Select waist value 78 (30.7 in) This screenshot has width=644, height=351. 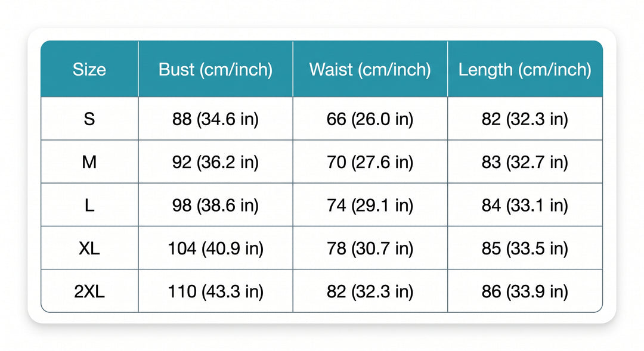(x=370, y=248)
